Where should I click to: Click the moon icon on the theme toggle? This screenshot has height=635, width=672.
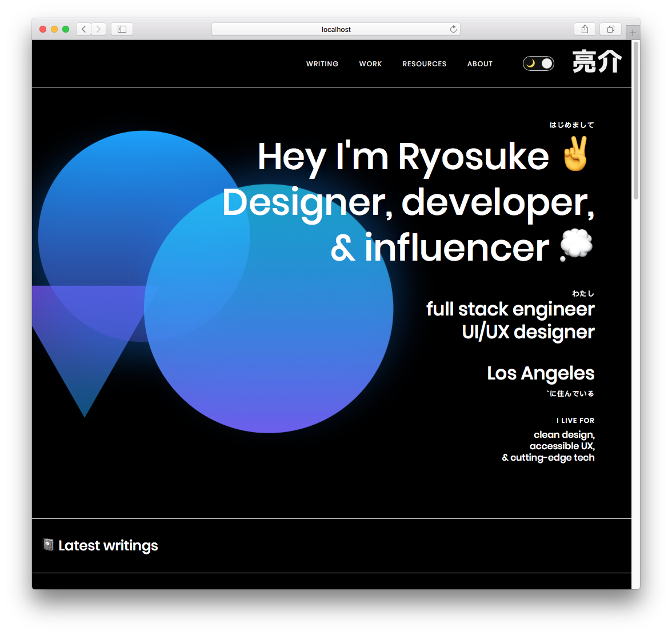pos(531,63)
